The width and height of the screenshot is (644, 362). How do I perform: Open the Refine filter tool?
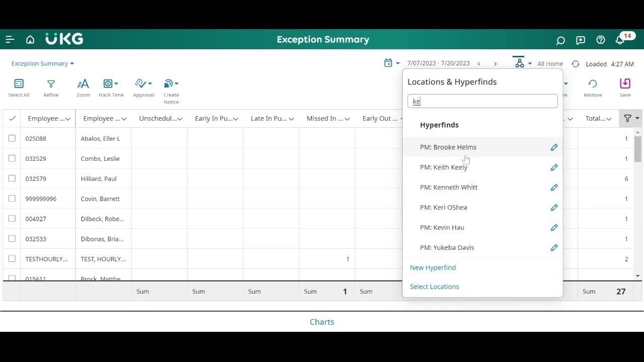[x=51, y=88]
